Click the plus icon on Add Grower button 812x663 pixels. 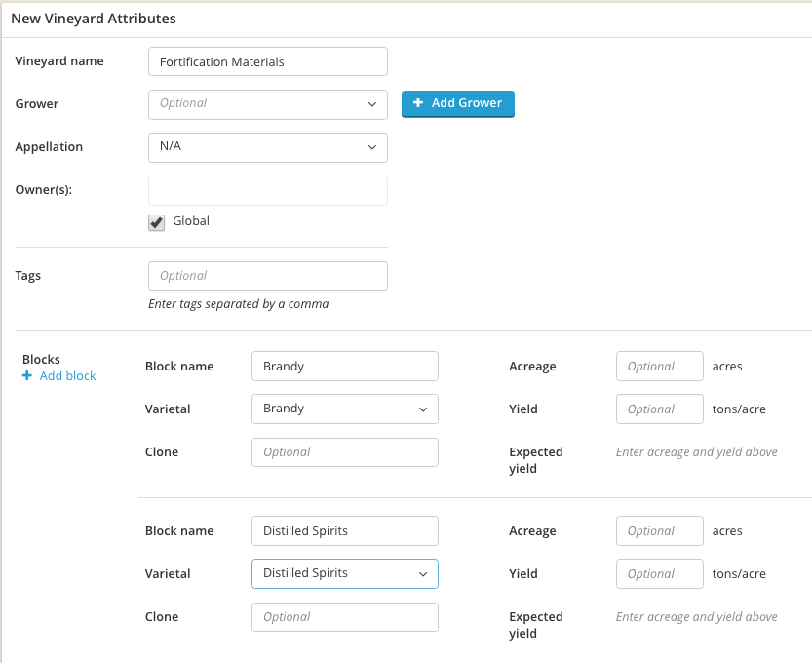(418, 102)
